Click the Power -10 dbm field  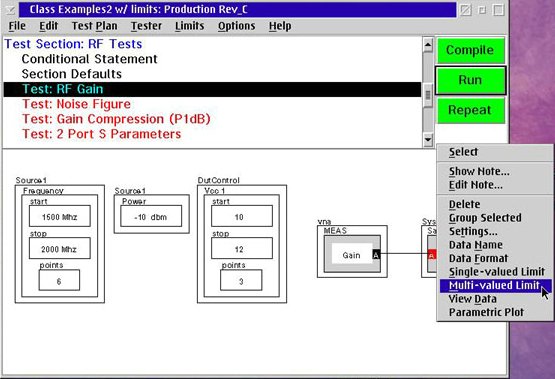pyautogui.click(x=151, y=216)
